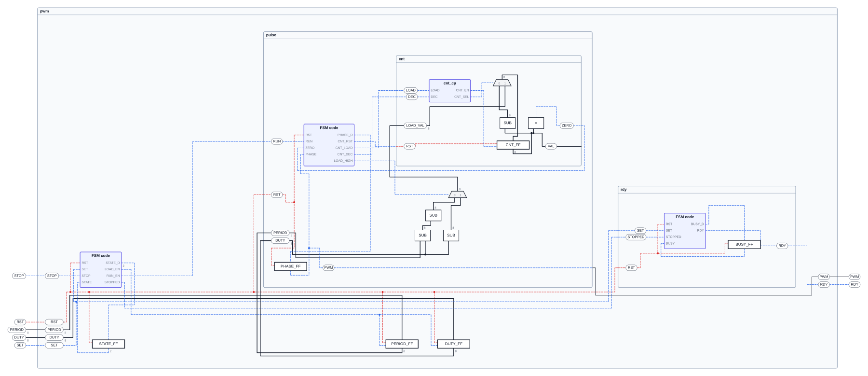Select the ZERO output pill in cnt
Image resolution: width=868 pixels, height=376 pixels.
click(x=567, y=125)
